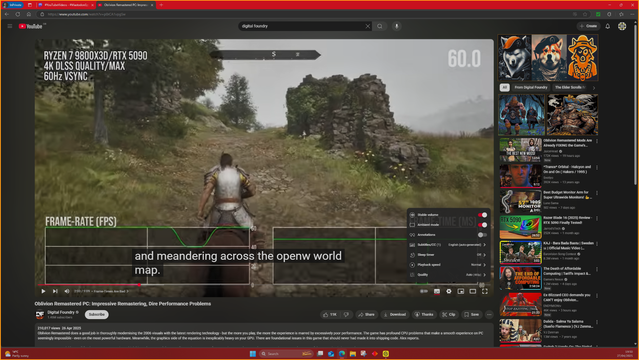Select the From Digital Foundry filter chip
This screenshot has width=639, height=360.
(x=531, y=87)
